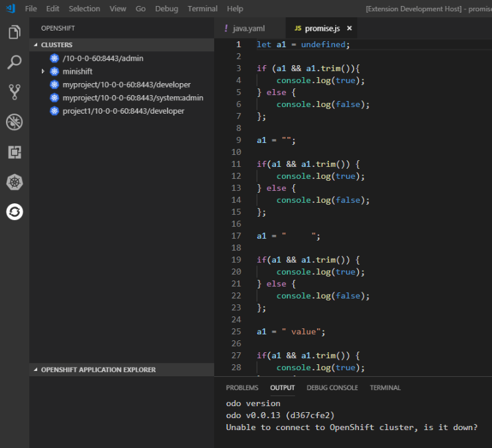The width and height of the screenshot is (492, 448).
Task: Click the 'Unable to connect to OpenShift cluster' message
Action: 352,427
